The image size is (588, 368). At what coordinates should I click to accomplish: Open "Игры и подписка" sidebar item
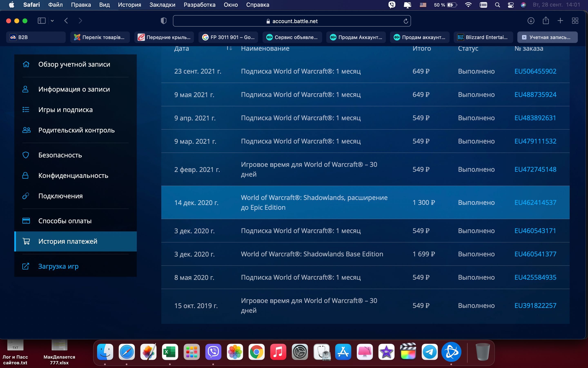(x=75, y=110)
